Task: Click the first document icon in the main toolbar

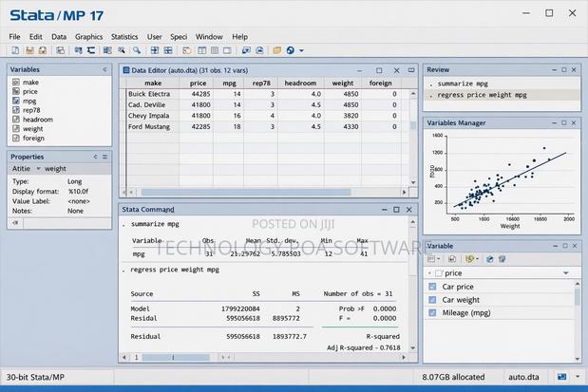Action: [15, 50]
